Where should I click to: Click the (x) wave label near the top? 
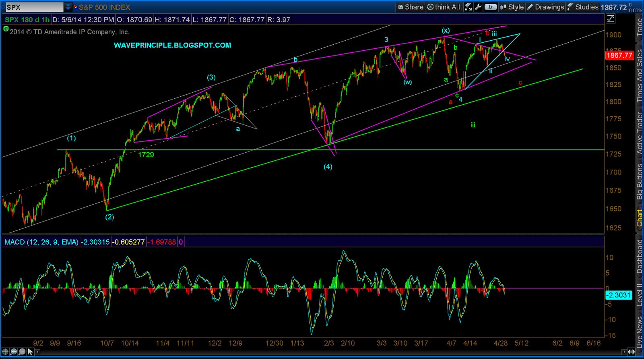tap(446, 31)
